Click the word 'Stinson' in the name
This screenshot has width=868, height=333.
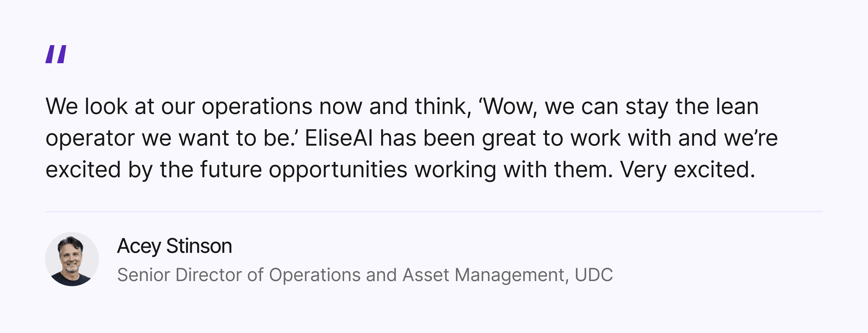pos(199,246)
